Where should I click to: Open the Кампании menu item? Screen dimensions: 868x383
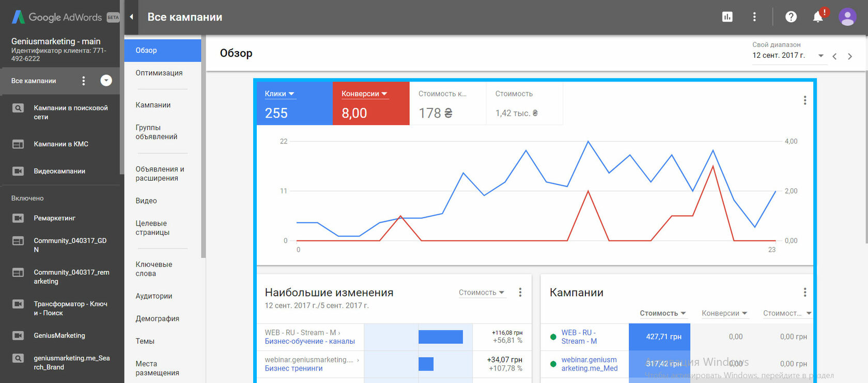coord(153,105)
